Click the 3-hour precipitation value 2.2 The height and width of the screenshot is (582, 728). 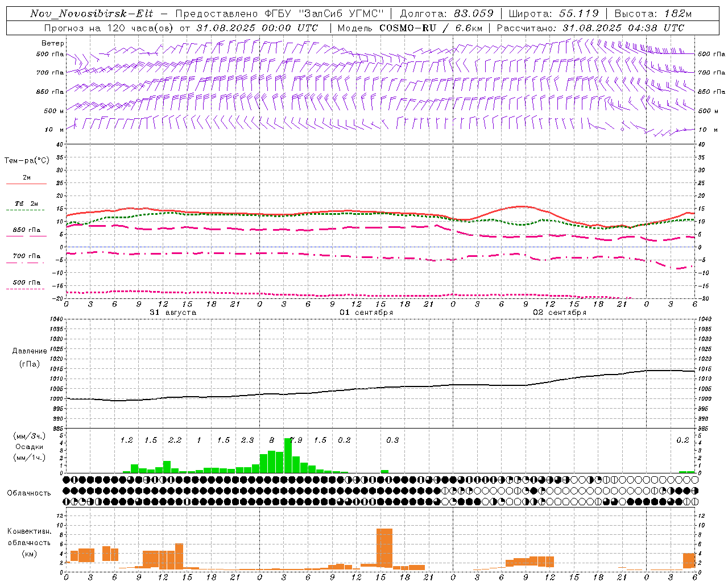point(175,440)
